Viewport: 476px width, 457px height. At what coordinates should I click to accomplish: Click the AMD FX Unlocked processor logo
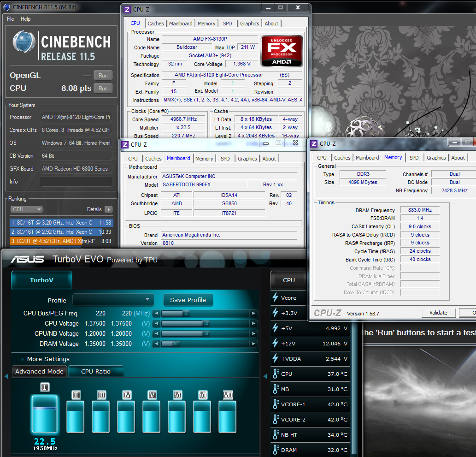[x=282, y=51]
